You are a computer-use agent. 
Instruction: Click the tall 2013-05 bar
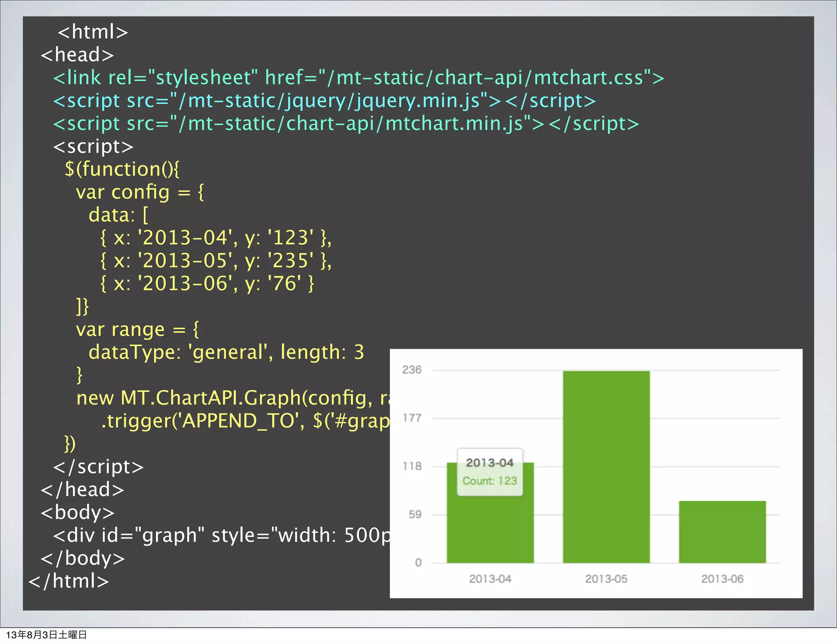pos(606,467)
